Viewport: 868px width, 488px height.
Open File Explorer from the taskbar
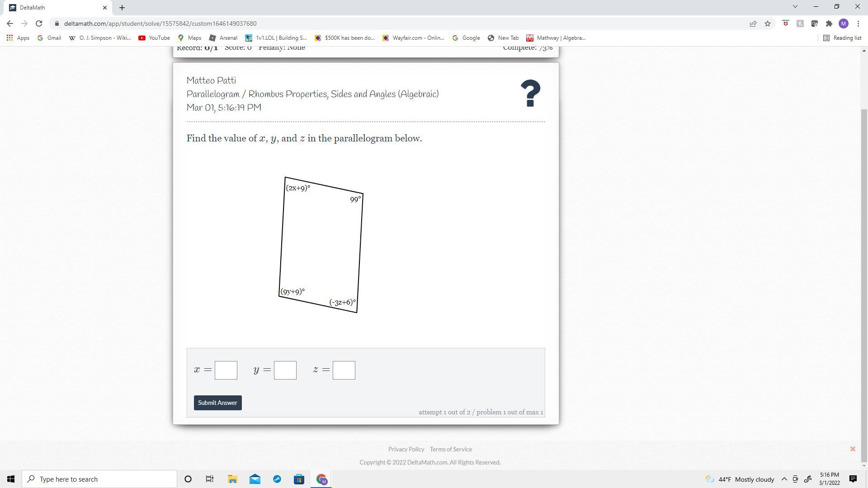tap(232, 479)
